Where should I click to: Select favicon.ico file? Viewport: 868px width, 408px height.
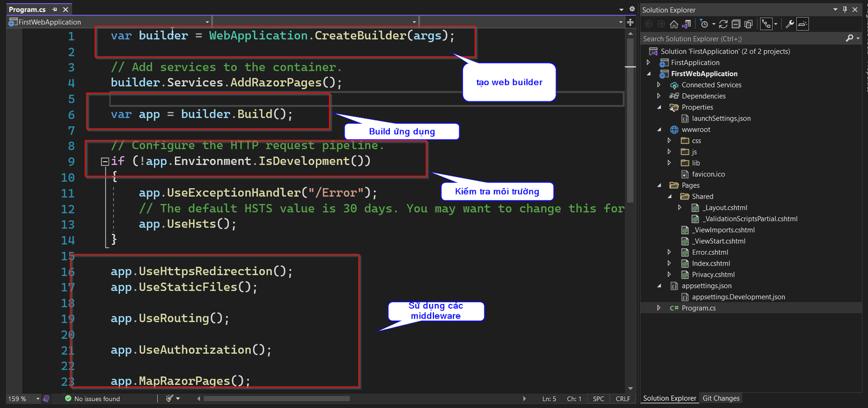[708, 174]
